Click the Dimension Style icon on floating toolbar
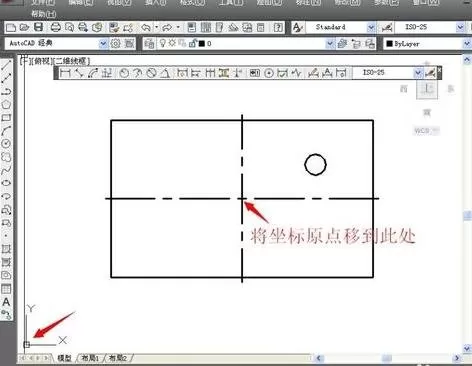Viewport: 472px width, 366px height. click(430, 73)
